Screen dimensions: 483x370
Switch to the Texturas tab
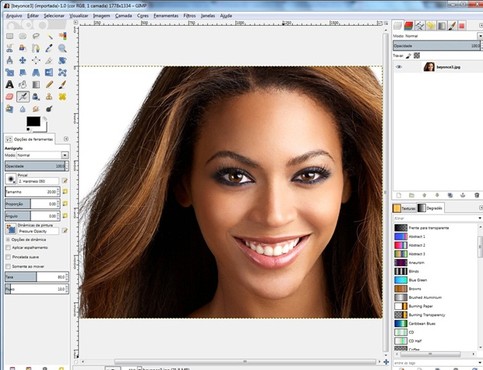(x=404, y=208)
